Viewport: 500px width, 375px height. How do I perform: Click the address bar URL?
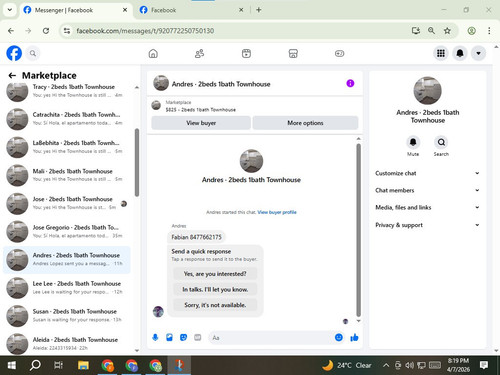[x=145, y=31]
